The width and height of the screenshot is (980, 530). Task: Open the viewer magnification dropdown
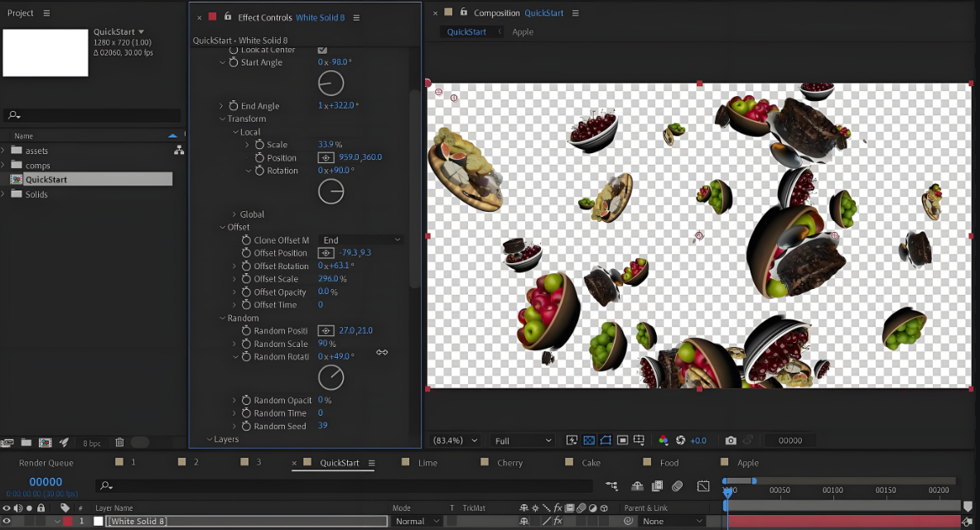click(455, 441)
